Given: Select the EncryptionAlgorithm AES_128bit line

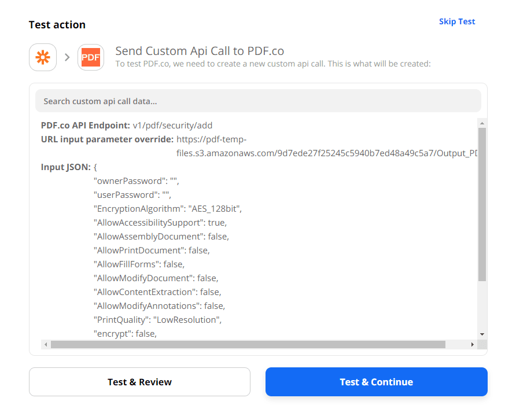Looking at the screenshot, I should click(168, 209).
